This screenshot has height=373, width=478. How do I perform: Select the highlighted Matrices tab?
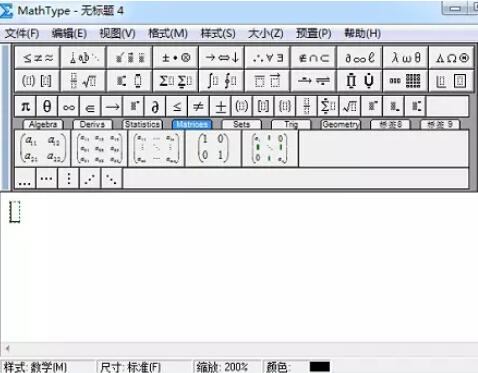point(192,124)
